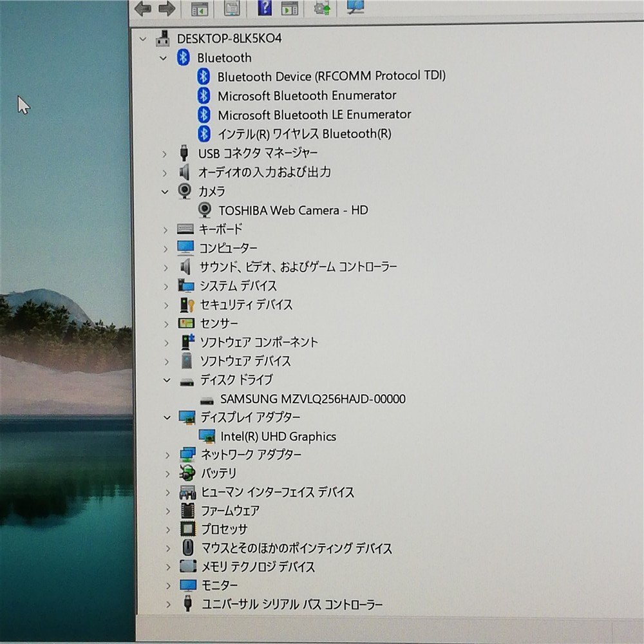Screen dimensions: 644x644
Task: Collapse the ディスク ドライブ category
Action: tap(167, 381)
